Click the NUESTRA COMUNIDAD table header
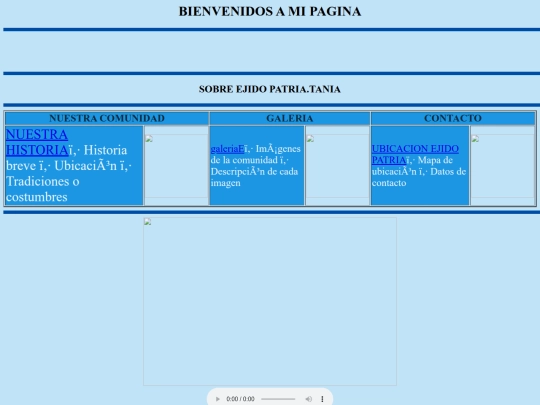The height and width of the screenshot is (405, 540). 107,118
